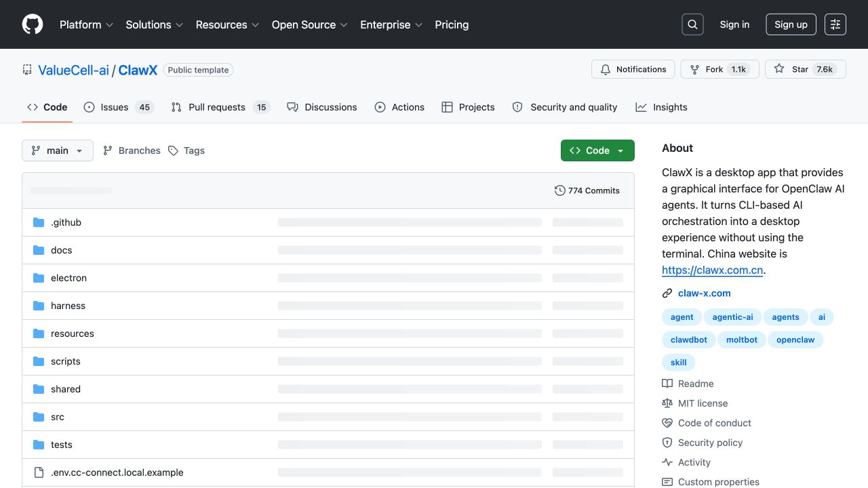Click the electron folder icon
Viewport: 868px width, 488px height.
coord(39,278)
